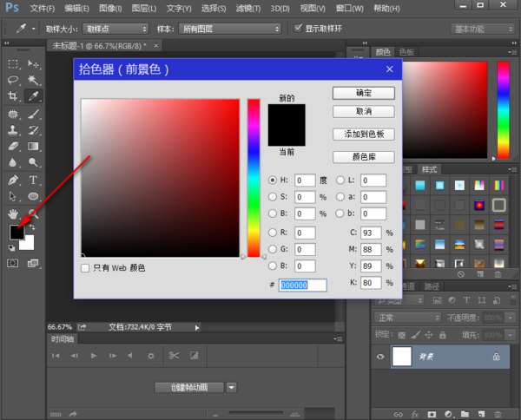Open the 基本功能 workspace dropdown
The image size is (521, 420).
[x=483, y=30]
